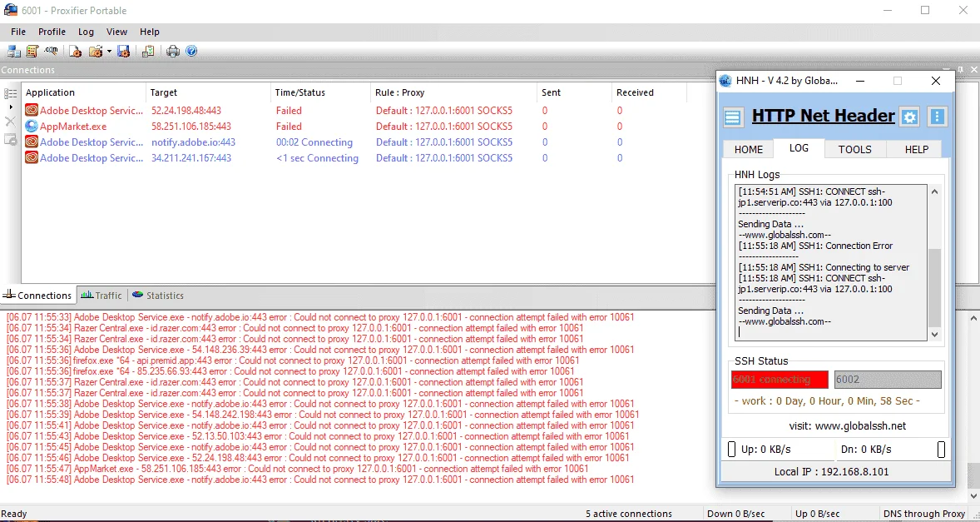Screen dimensions: 980x522
Task: Click visit: www.globalssh.net link
Action: click(x=848, y=426)
